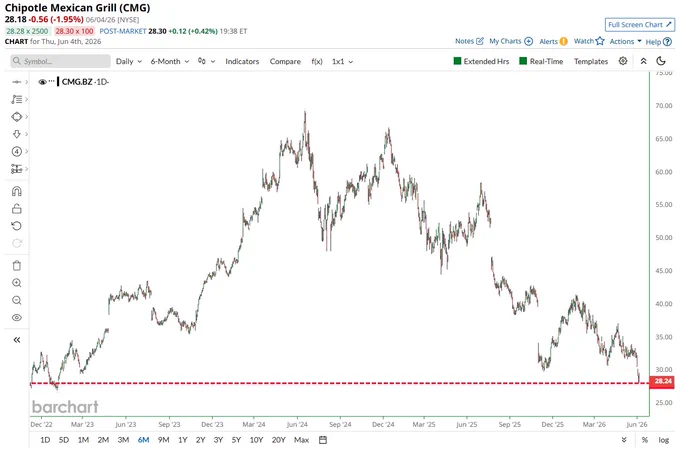The width and height of the screenshot is (680, 449).
Task: Click the CMG.BZ -1D- series label
Action: point(85,82)
